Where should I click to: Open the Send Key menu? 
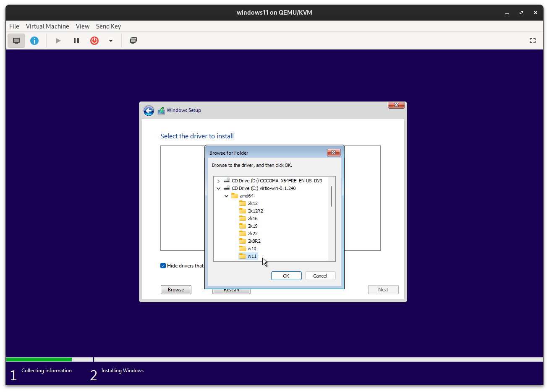coord(108,26)
